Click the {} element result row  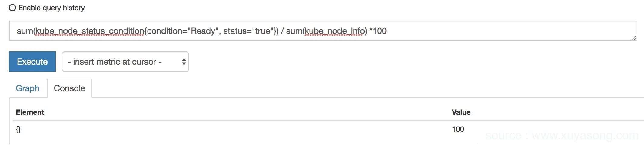pyautogui.click(x=18, y=130)
